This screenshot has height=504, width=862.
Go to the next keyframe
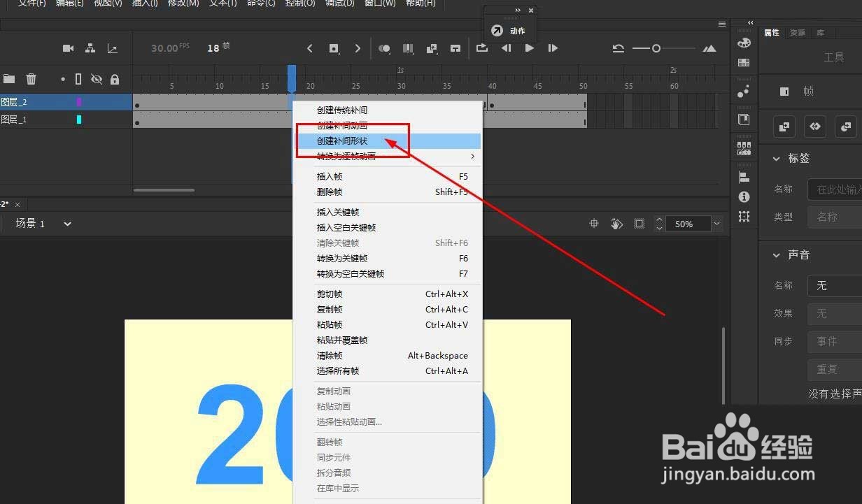358,48
